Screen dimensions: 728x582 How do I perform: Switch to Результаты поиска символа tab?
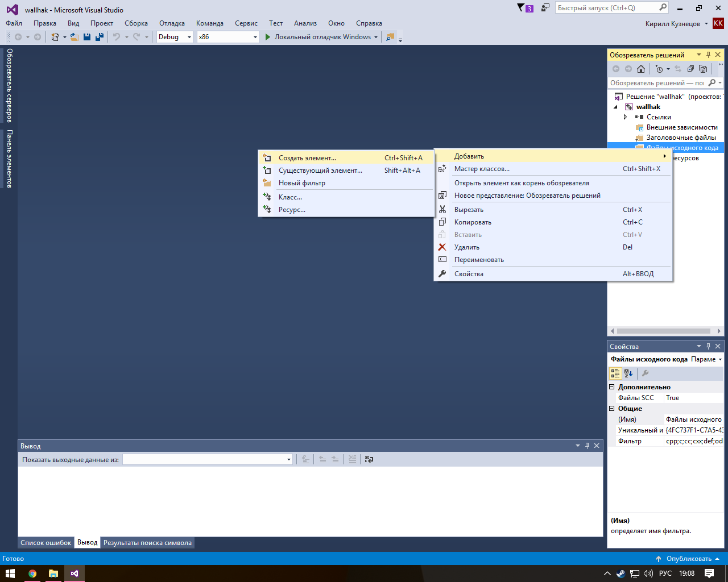pos(147,543)
